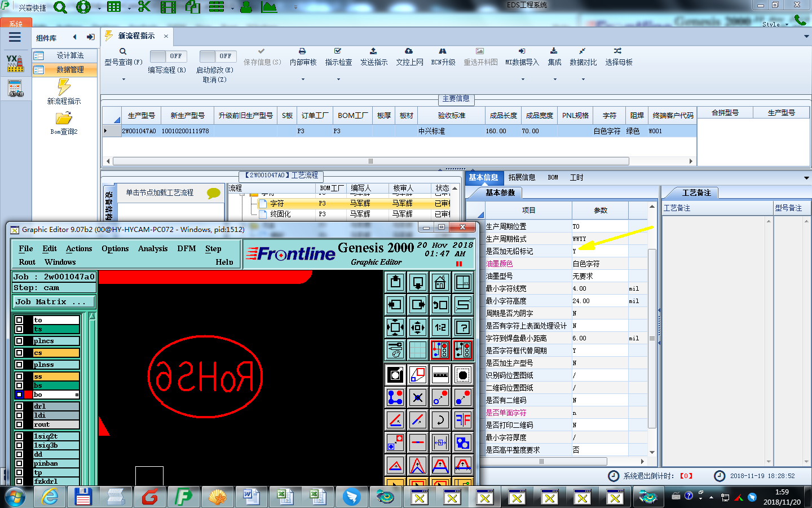Click the red color swatch beside 'bo' layer
812x508 pixels.
click(x=28, y=395)
